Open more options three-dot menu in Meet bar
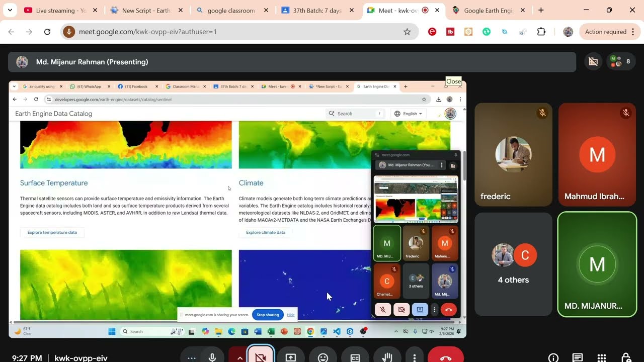This screenshot has height=362, width=644. click(x=414, y=357)
